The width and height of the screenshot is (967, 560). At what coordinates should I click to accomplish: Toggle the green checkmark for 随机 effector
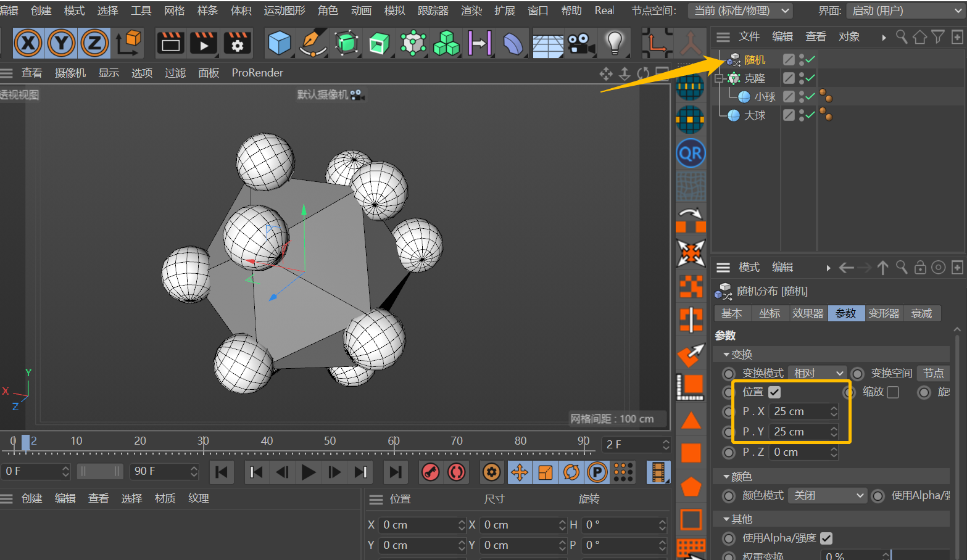point(810,59)
